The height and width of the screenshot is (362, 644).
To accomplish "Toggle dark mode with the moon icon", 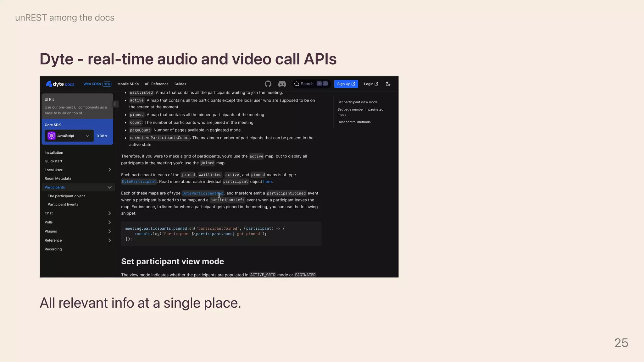I will click(x=388, y=84).
